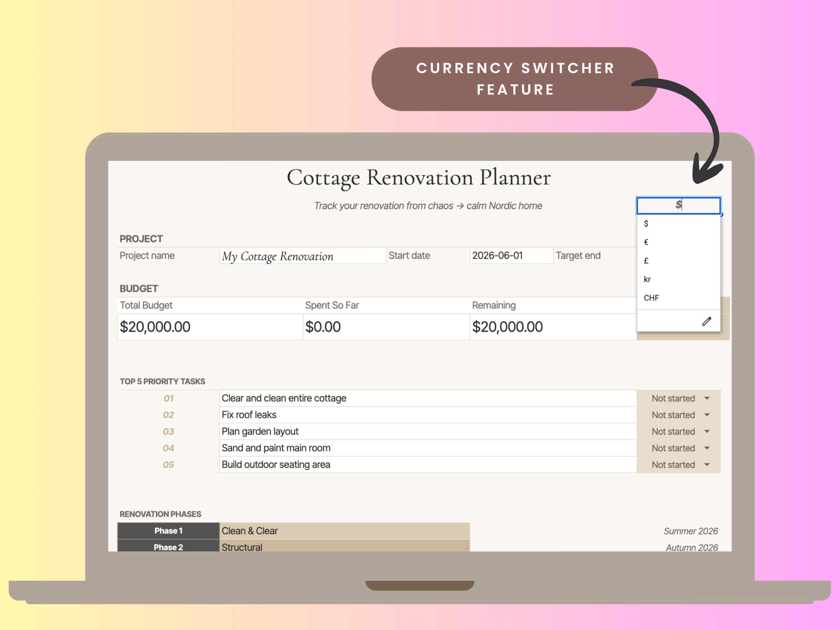Select task cell Fix roof leaks
This screenshot has width=840, height=630.
(428, 415)
